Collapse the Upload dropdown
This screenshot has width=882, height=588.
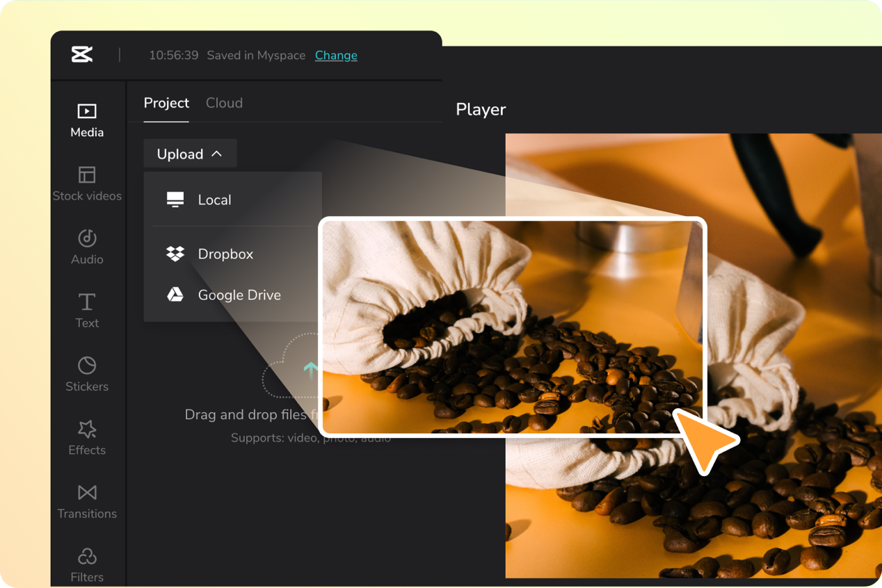[190, 154]
